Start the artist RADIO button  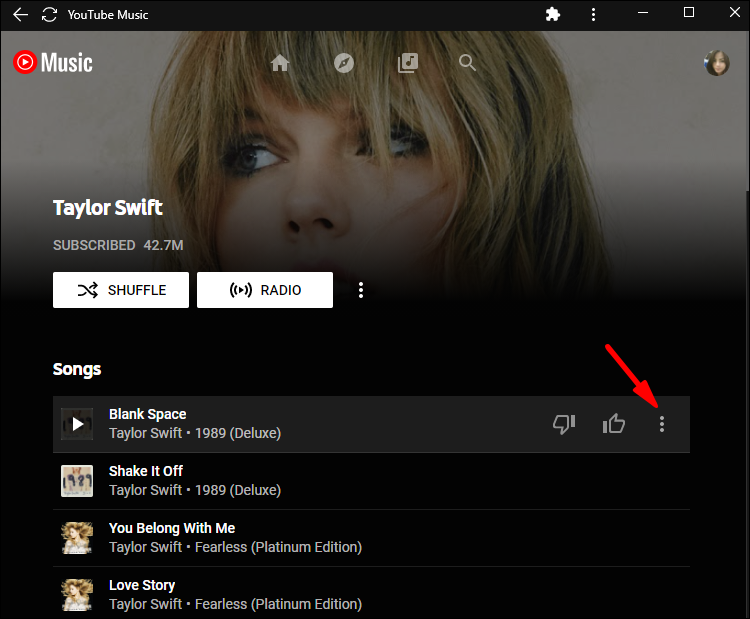(x=264, y=290)
